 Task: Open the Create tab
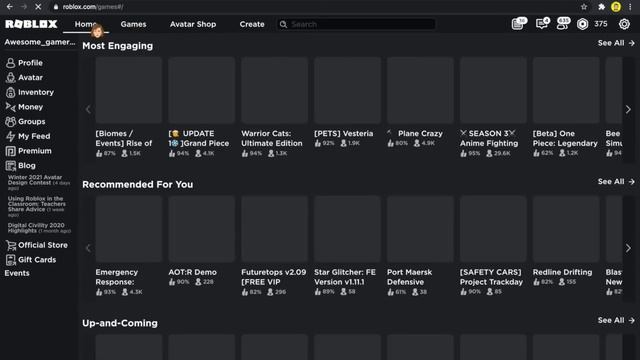[252, 24]
